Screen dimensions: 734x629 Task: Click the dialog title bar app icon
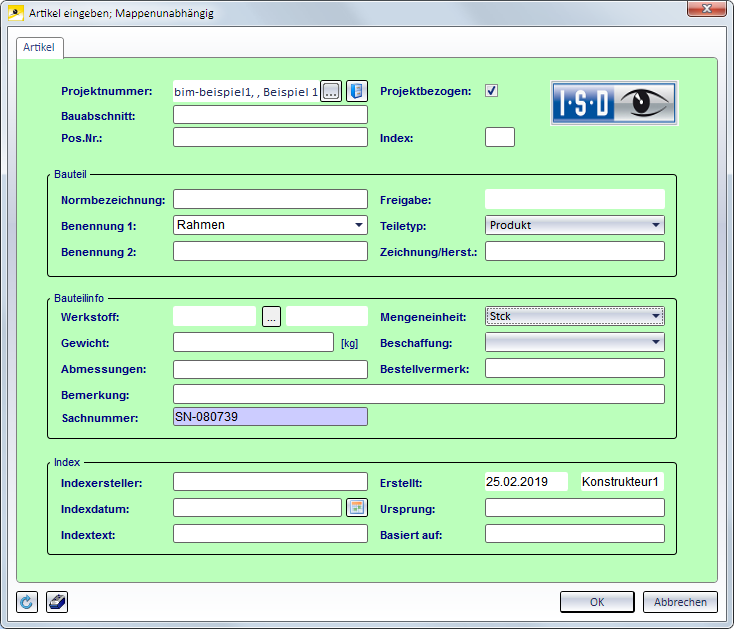(15, 14)
